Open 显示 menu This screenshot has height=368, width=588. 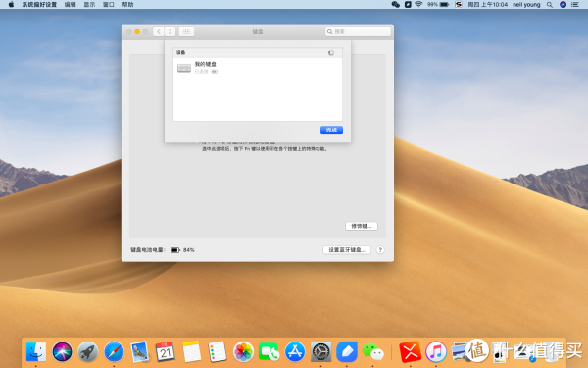click(89, 5)
